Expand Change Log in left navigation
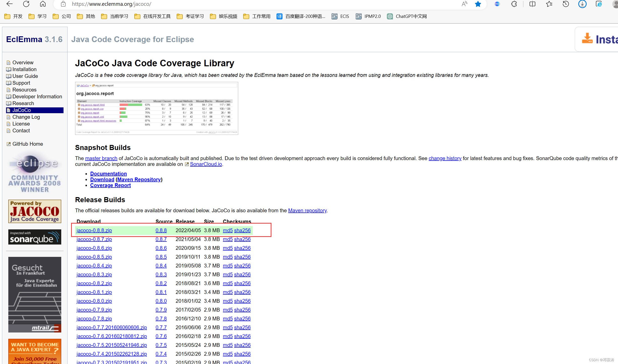The image size is (618, 364). 25,116
